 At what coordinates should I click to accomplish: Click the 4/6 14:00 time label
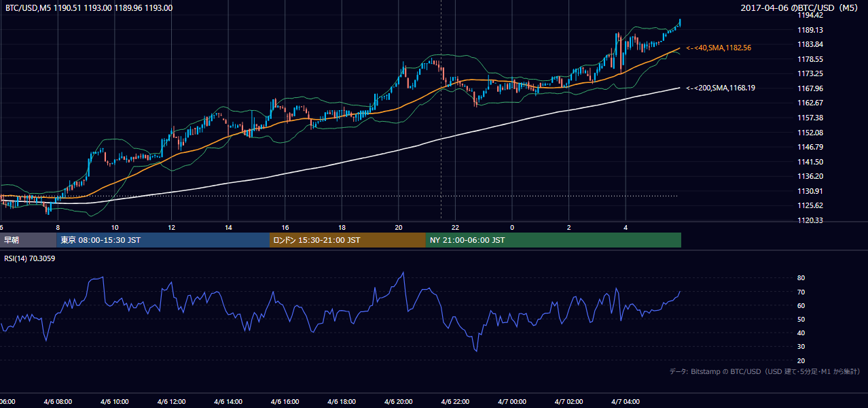click(x=228, y=402)
